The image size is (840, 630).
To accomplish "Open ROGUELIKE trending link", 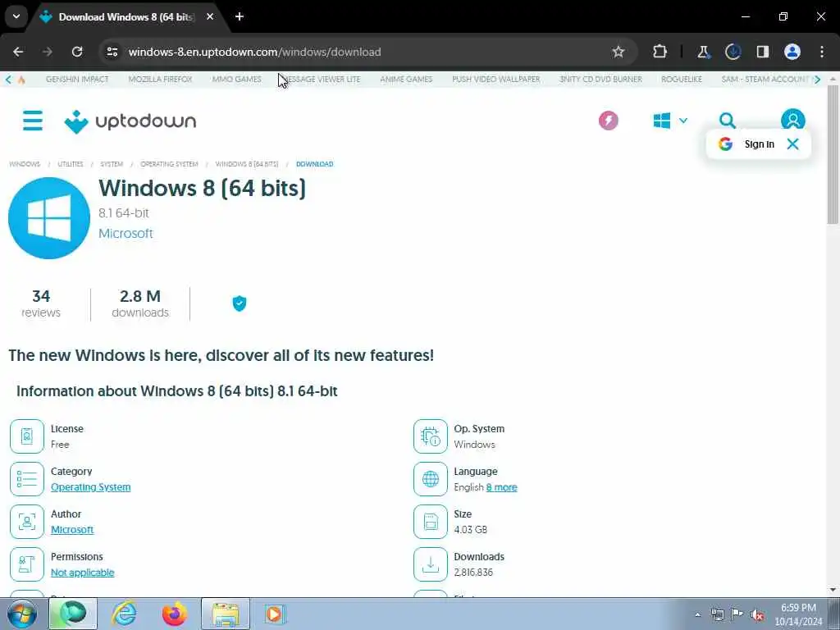I will (682, 79).
